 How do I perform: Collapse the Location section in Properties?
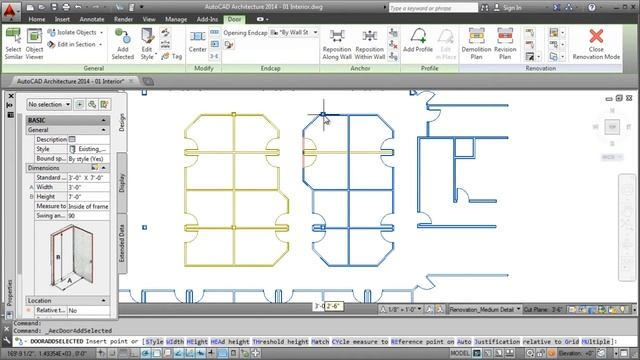pos(104,300)
